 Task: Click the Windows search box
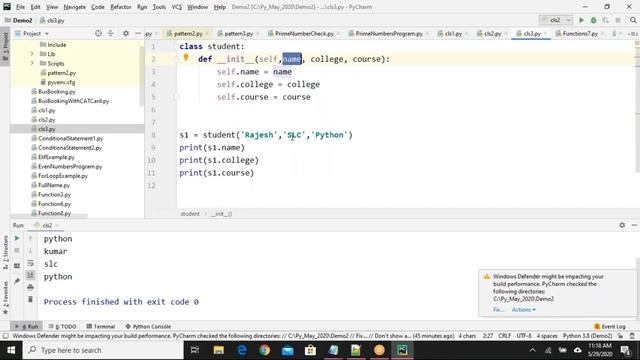103,350
